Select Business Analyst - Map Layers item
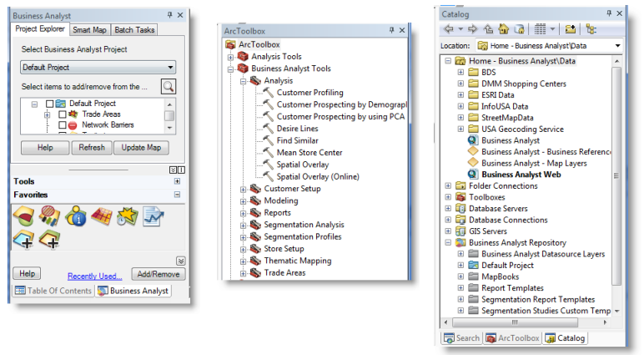 (534, 163)
